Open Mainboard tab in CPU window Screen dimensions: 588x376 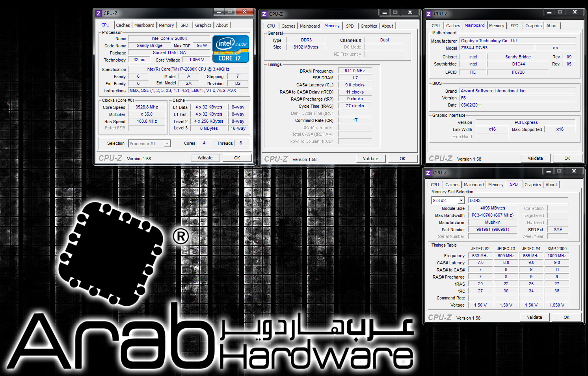coord(144,25)
